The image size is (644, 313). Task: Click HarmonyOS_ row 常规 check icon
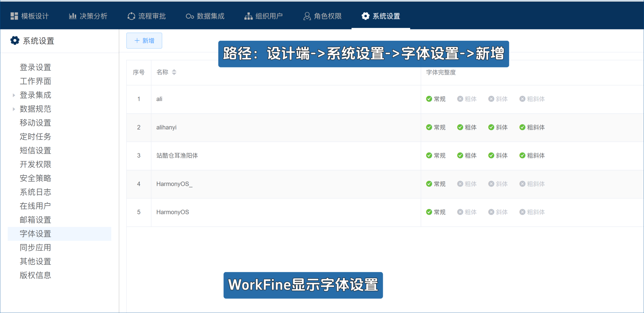click(429, 184)
